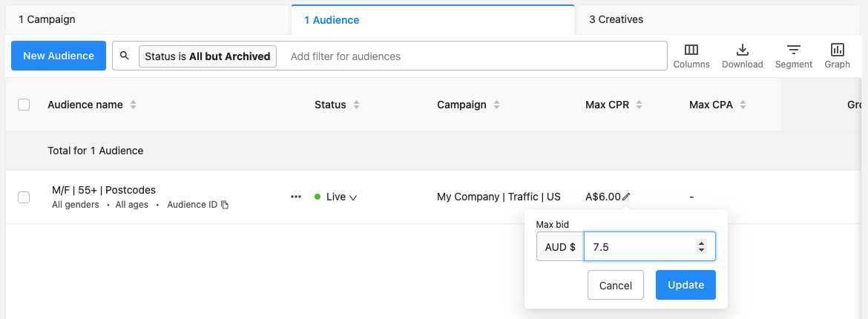Click the AUD $ currency label
This screenshot has width=868, height=319.
coord(560,246)
